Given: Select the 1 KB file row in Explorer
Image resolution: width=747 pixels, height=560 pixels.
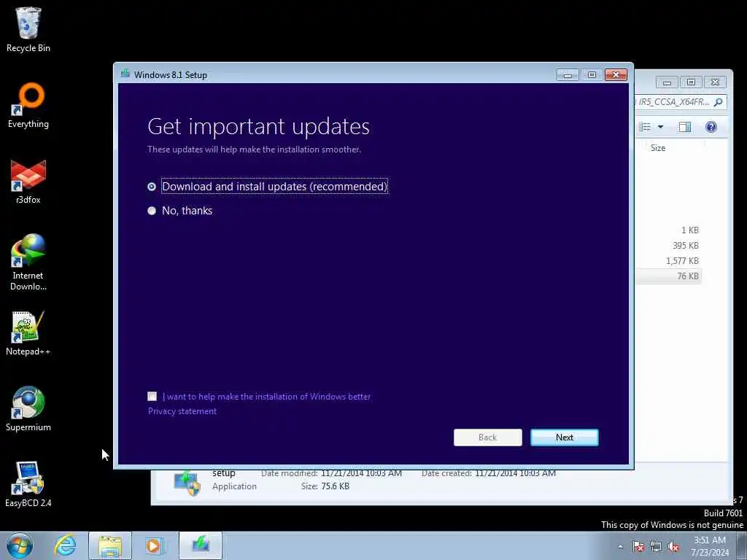Looking at the screenshot, I should [668, 230].
